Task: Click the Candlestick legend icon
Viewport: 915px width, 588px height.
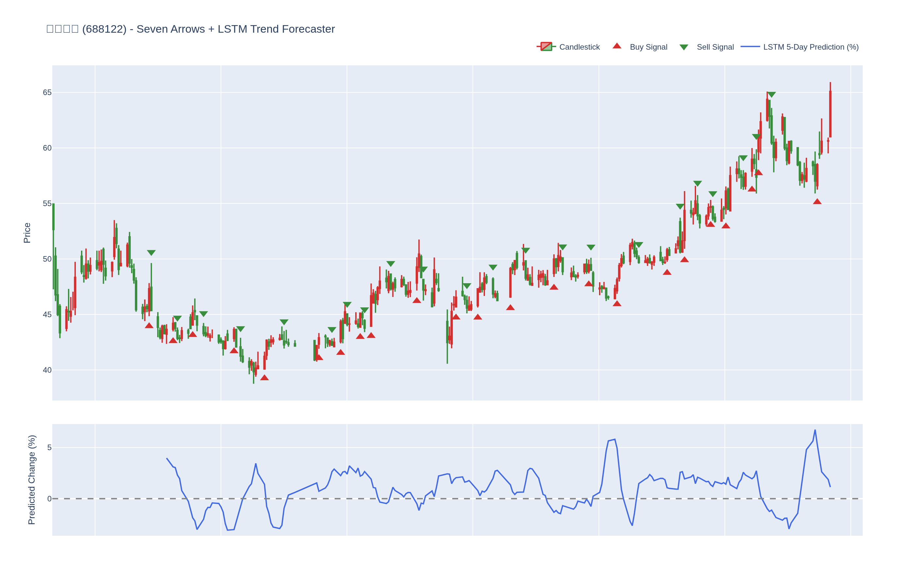Action: [546, 47]
